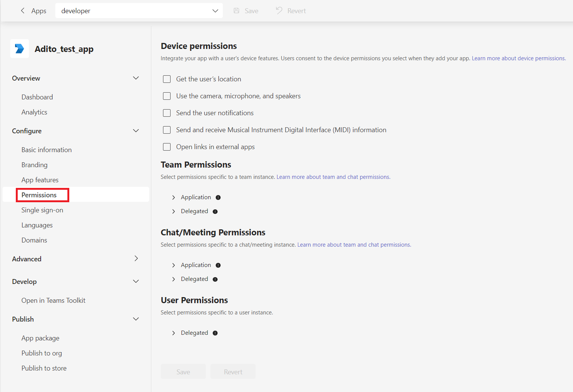Expand Delegated under Chat/Meeting Permissions
The width and height of the screenshot is (573, 392).
click(x=173, y=279)
